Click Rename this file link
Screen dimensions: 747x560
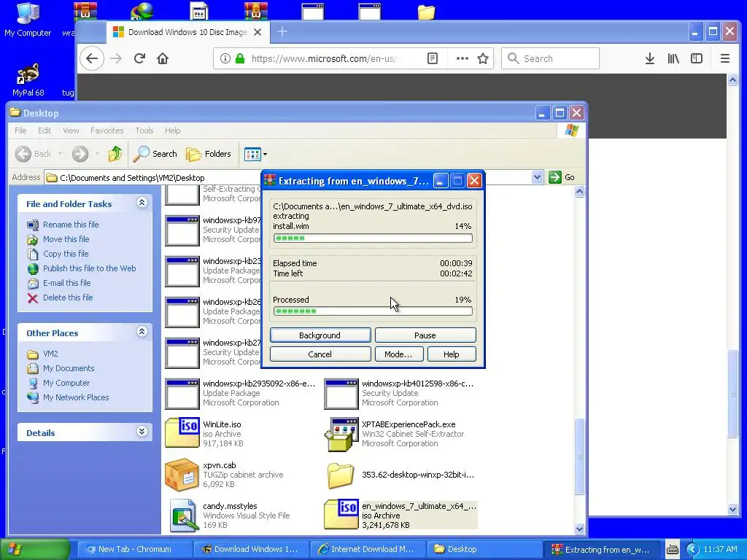pyautogui.click(x=71, y=225)
